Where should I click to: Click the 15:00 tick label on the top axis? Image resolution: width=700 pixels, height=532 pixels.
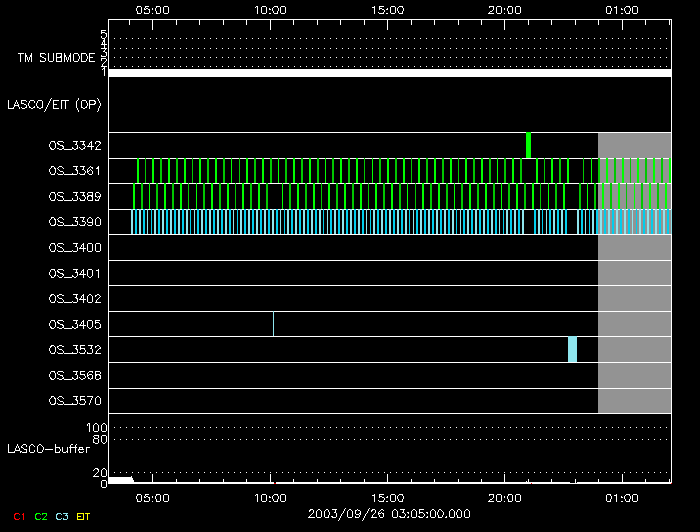coord(387,9)
